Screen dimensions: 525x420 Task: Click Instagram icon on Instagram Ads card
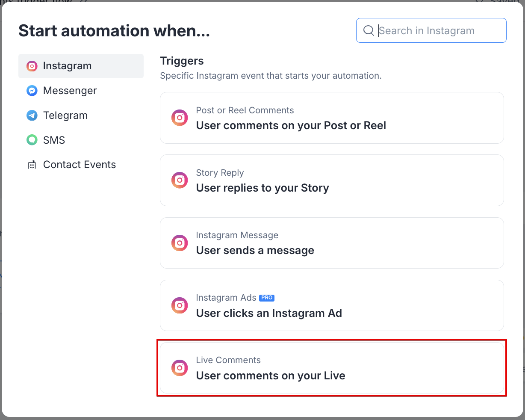[x=180, y=305]
